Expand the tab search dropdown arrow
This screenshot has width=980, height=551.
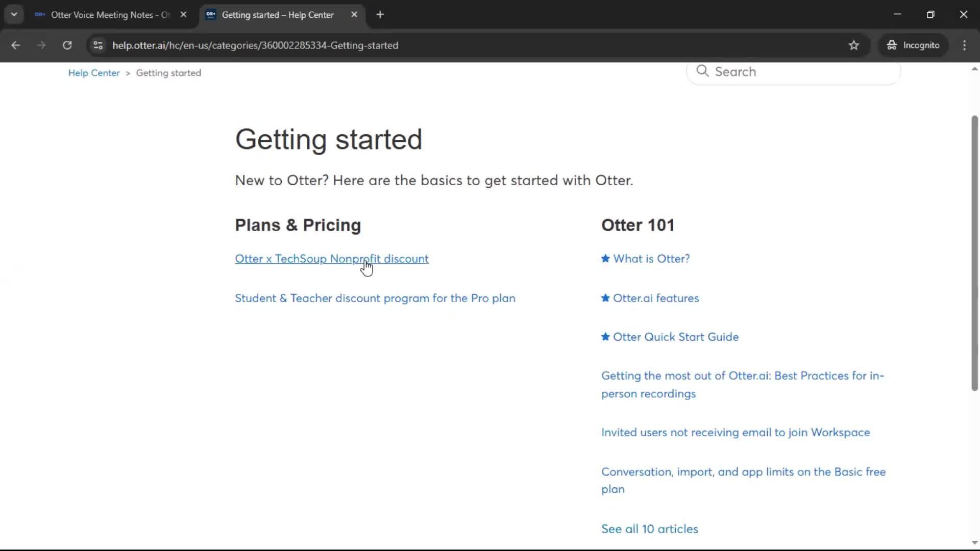(14, 15)
